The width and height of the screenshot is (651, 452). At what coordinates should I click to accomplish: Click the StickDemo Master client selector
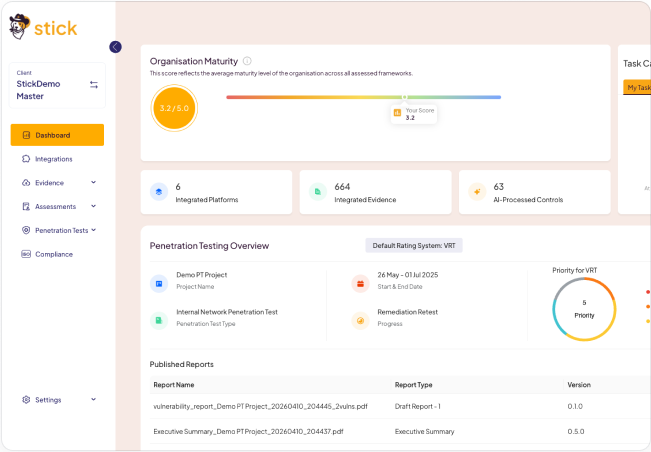coord(57,86)
